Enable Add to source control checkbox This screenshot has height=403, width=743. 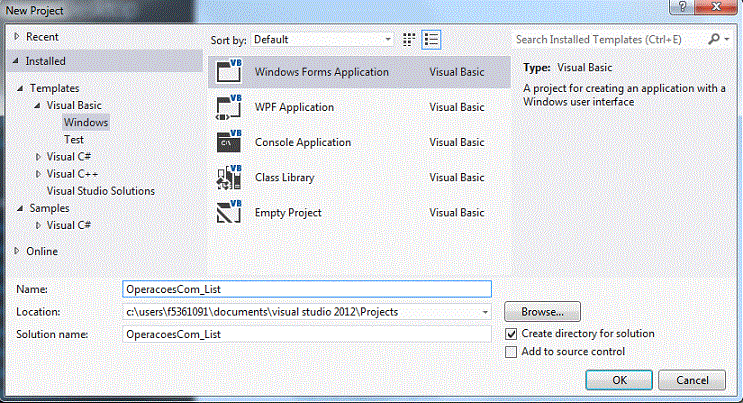click(x=511, y=352)
